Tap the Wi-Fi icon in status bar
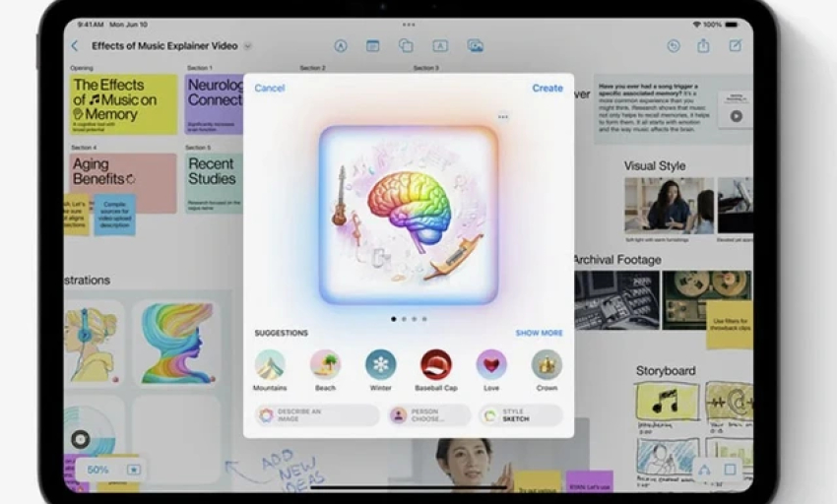Viewport: 837px width, 504px height. pyautogui.click(x=696, y=25)
